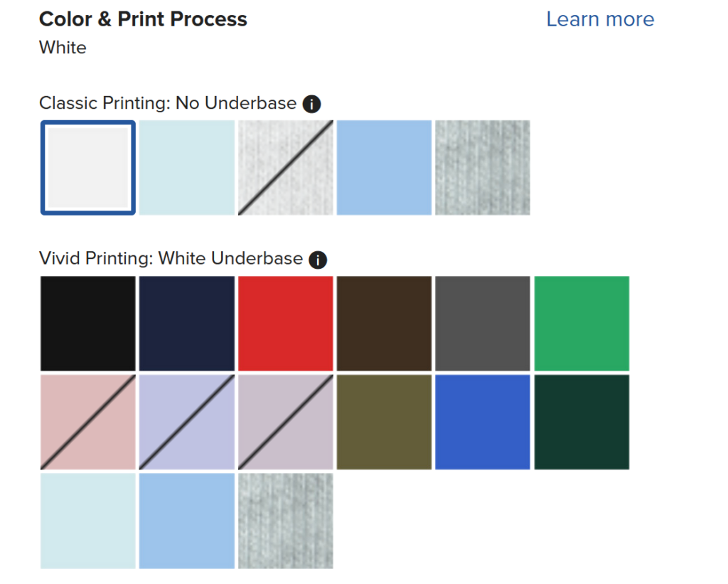The width and height of the screenshot is (728, 584).
Task: Choose the olive green color swatch
Action: click(x=384, y=423)
